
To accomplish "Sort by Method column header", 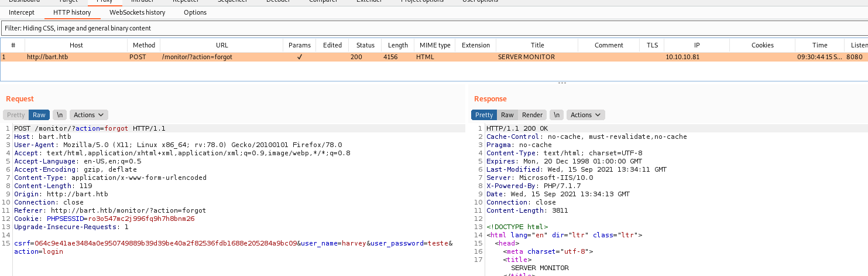I will tap(144, 45).
